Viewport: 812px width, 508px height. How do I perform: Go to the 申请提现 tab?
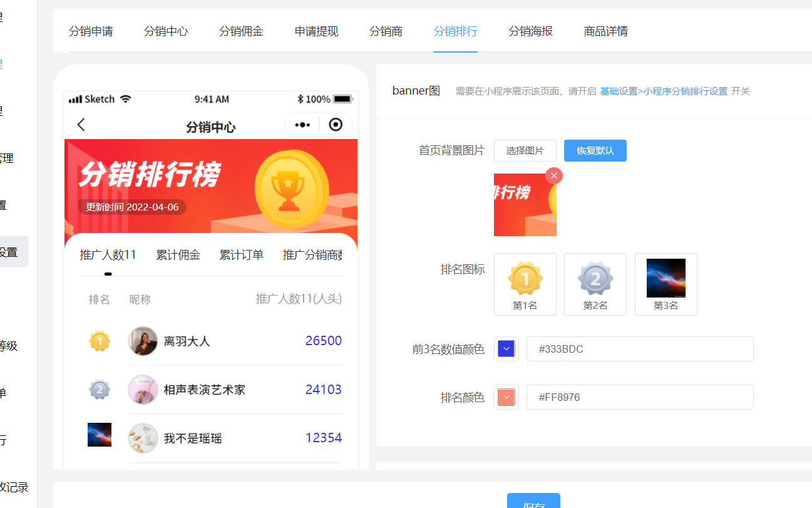pyautogui.click(x=317, y=31)
